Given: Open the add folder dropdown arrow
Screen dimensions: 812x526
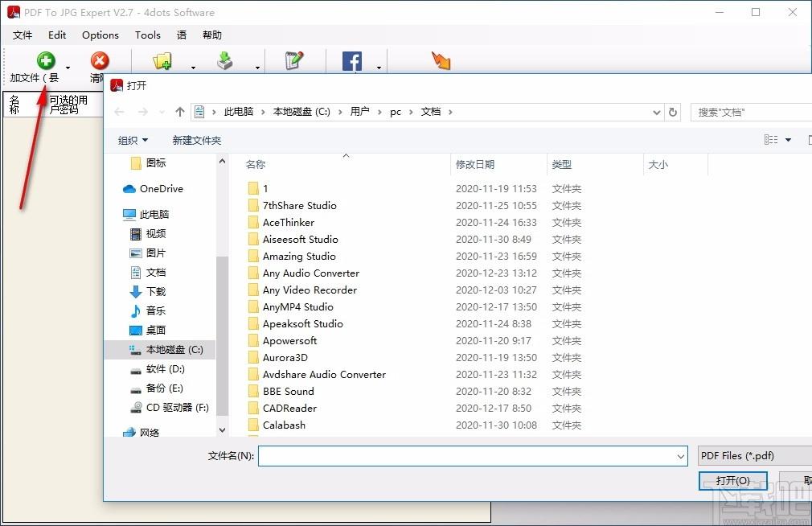Looking at the screenshot, I should click(193, 68).
